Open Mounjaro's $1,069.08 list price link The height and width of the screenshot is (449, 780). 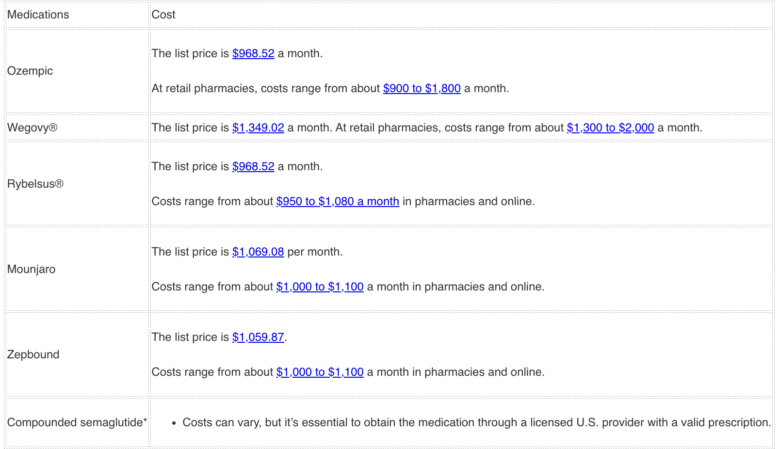tap(258, 251)
